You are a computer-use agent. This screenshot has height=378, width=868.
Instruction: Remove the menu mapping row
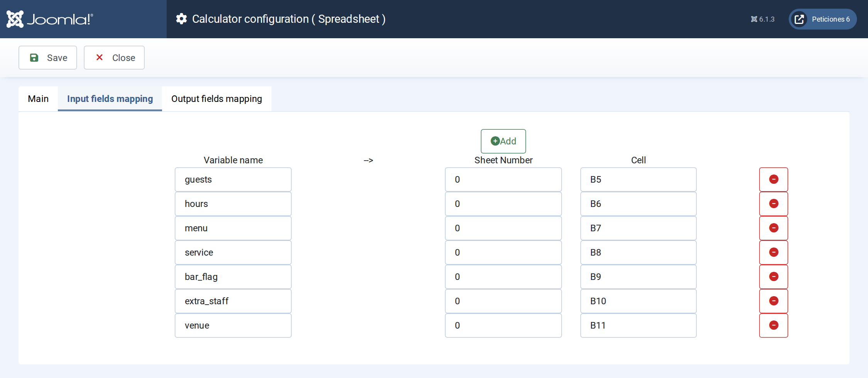tap(773, 228)
